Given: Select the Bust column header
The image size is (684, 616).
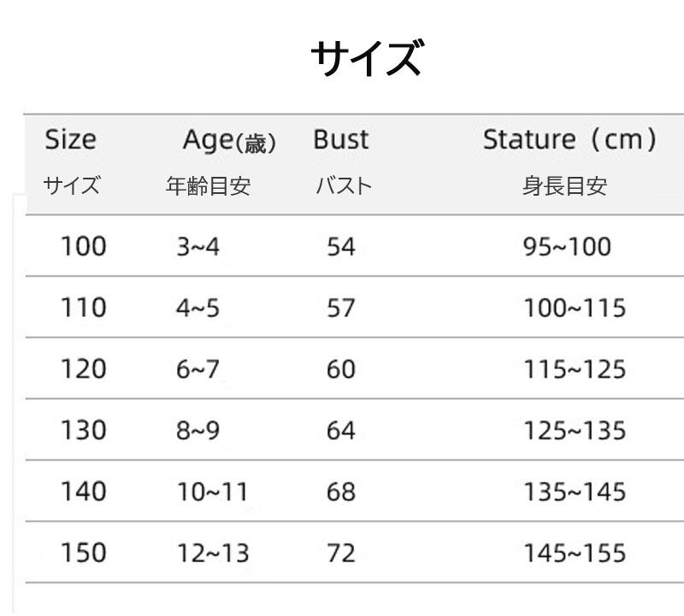Looking at the screenshot, I should 340,139.
